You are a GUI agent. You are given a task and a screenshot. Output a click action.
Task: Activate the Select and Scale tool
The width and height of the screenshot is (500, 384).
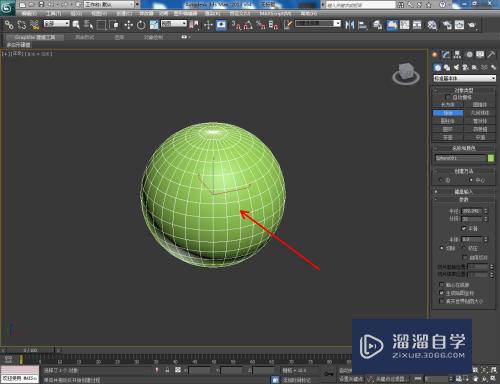(154, 25)
